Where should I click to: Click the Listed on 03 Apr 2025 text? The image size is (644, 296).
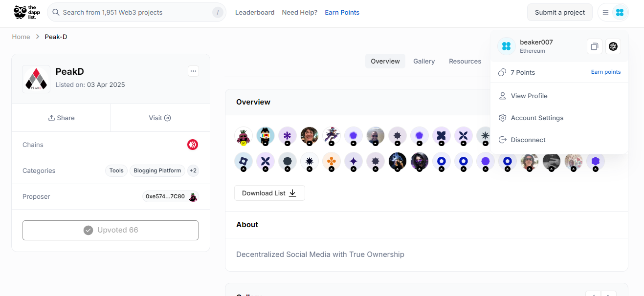(90, 85)
